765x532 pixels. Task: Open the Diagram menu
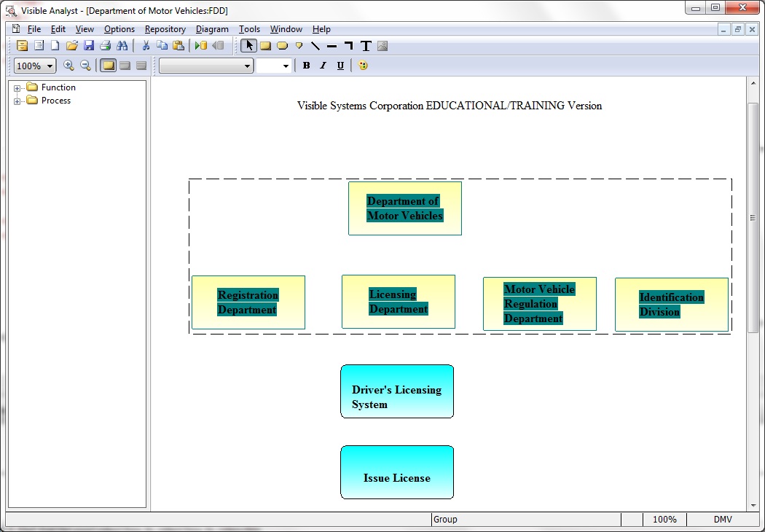[x=212, y=29]
